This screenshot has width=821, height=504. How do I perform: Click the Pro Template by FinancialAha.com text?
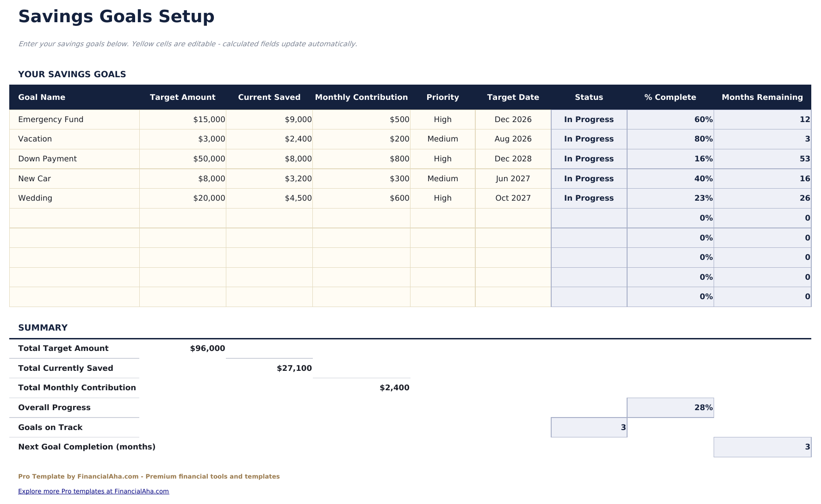coord(149,476)
